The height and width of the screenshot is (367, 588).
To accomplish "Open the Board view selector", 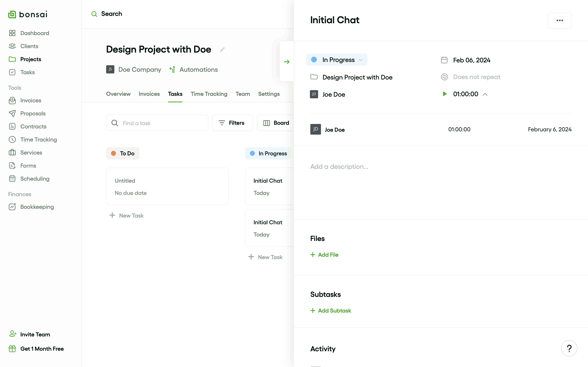I will tap(276, 123).
